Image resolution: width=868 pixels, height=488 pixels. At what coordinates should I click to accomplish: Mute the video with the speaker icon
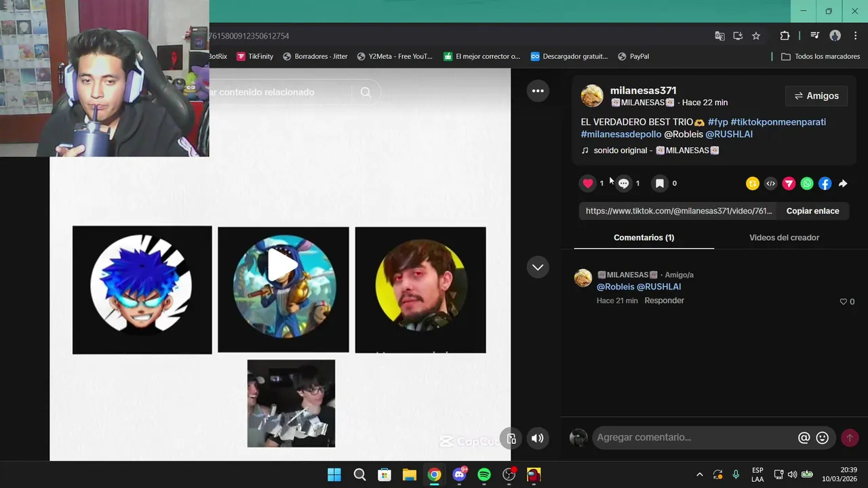tap(537, 438)
